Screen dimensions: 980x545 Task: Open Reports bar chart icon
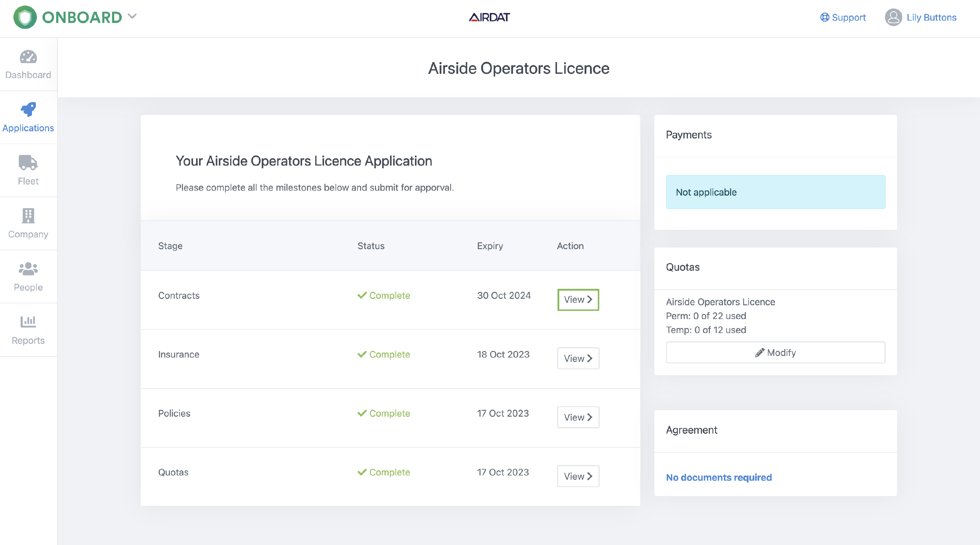pyautogui.click(x=28, y=322)
